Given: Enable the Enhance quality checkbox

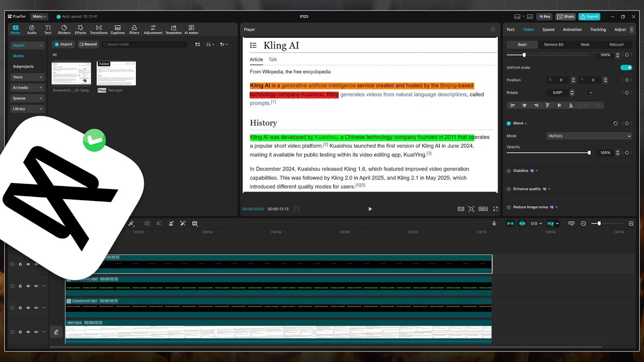Looking at the screenshot, I should coord(509,189).
